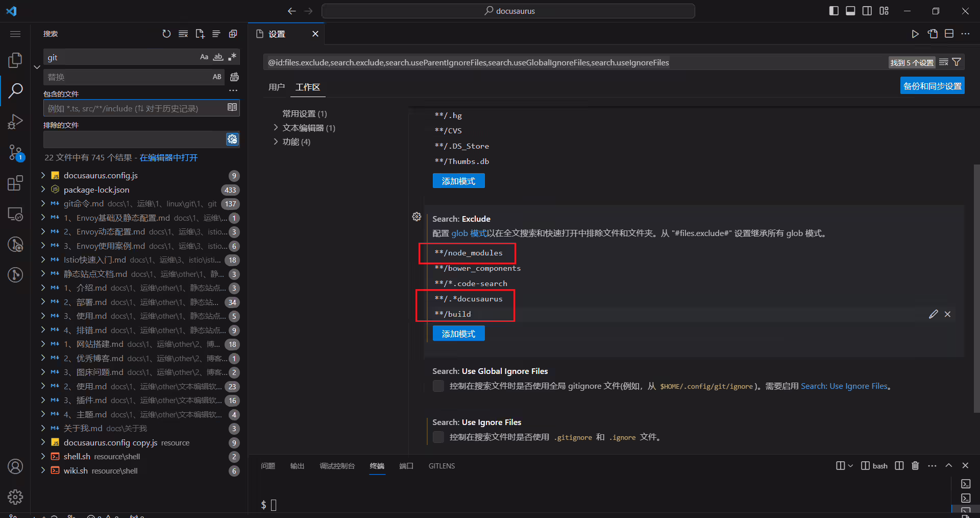
Task: Open the Accounts menu
Action: 15,466
